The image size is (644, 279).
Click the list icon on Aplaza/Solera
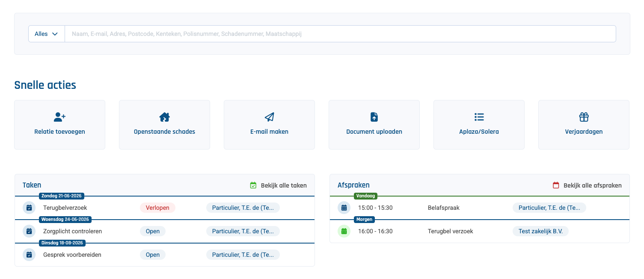click(479, 117)
